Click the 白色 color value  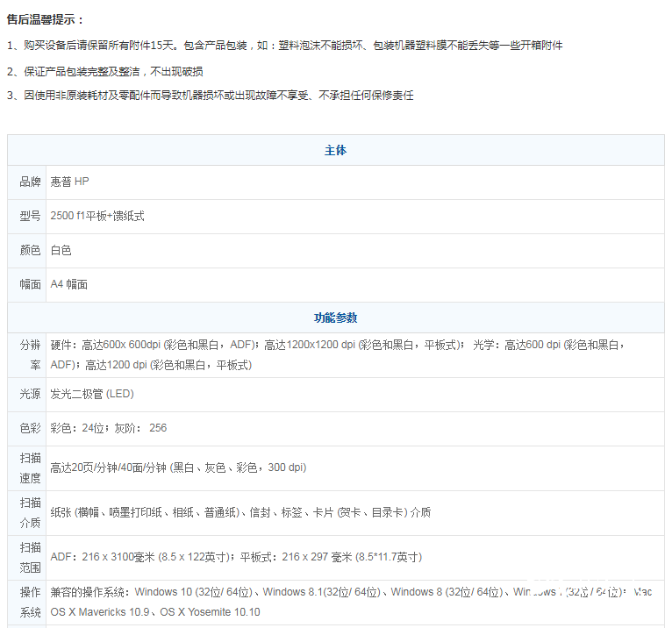[61, 250]
